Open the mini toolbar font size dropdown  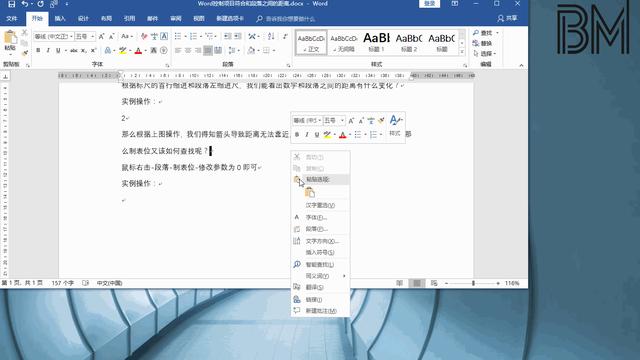tap(342, 120)
